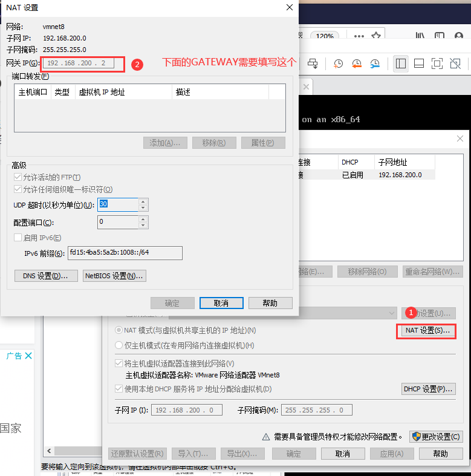Select 已启用 cell in network list
The image size is (471, 476).
[352, 175]
